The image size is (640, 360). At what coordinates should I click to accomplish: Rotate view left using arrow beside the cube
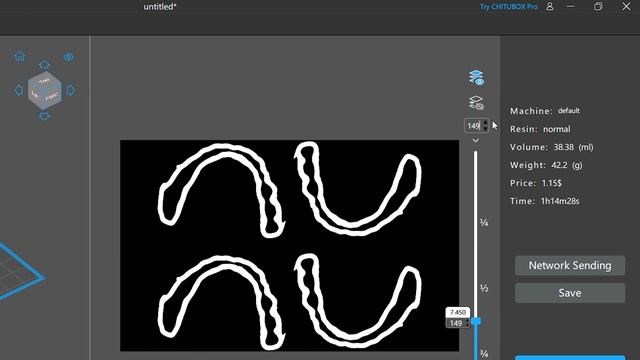(x=19, y=90)
